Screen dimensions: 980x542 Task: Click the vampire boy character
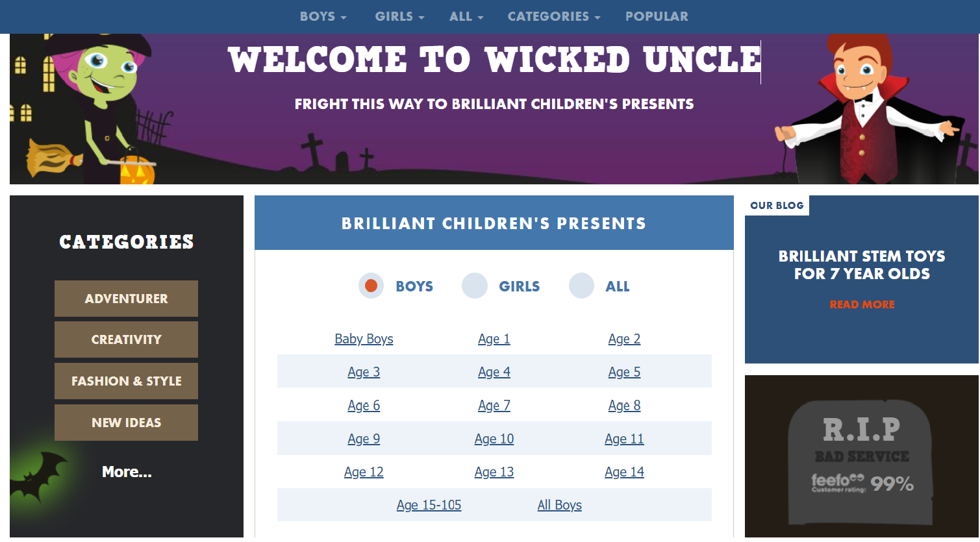pos(864,110)
